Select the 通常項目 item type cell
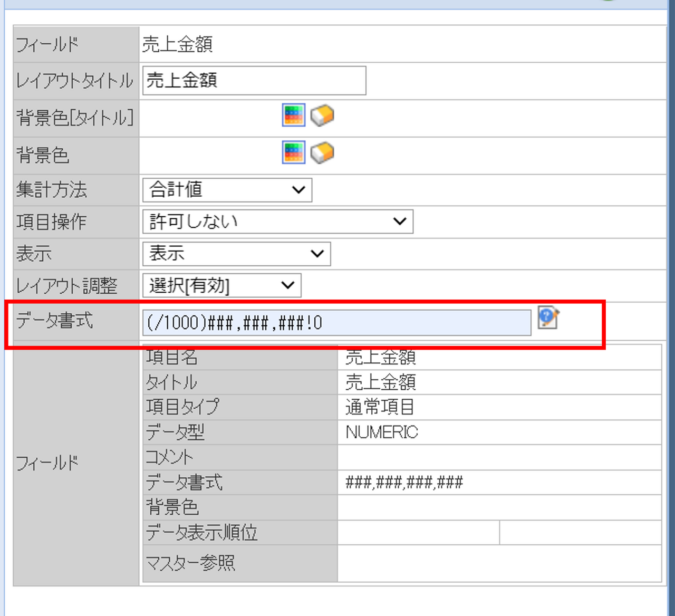Image resolution: width=675 pixels, height=616 pixels. (380, 407)
